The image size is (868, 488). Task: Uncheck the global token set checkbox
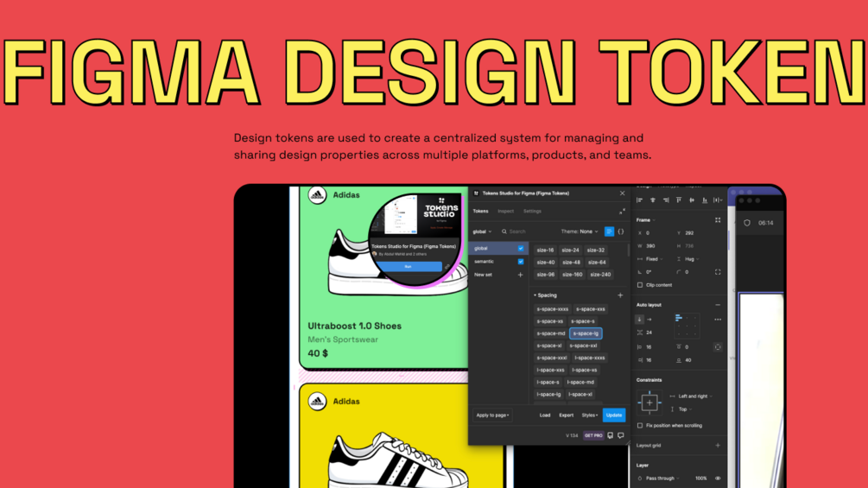coord(520,249)
